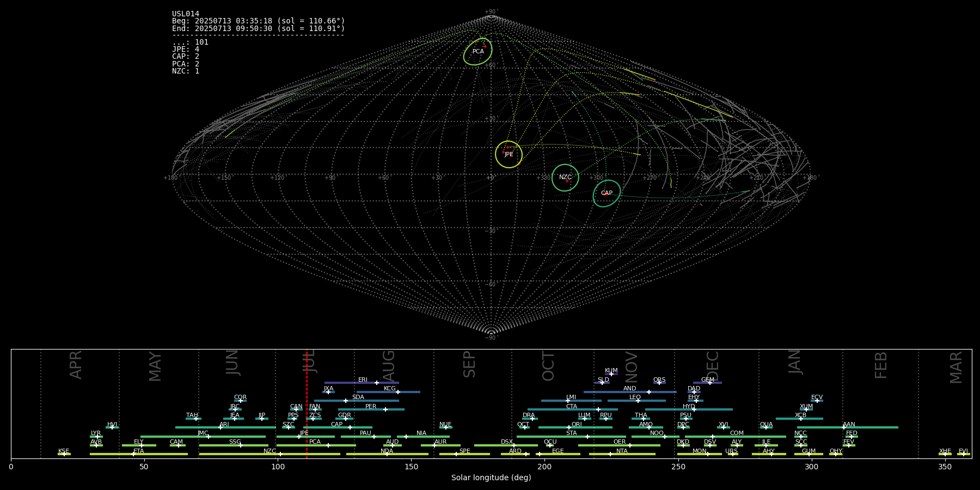Screen dimensions: 980x490
Task: Click the ERI shower bar in timeline
Action: [x=362, y=383]
